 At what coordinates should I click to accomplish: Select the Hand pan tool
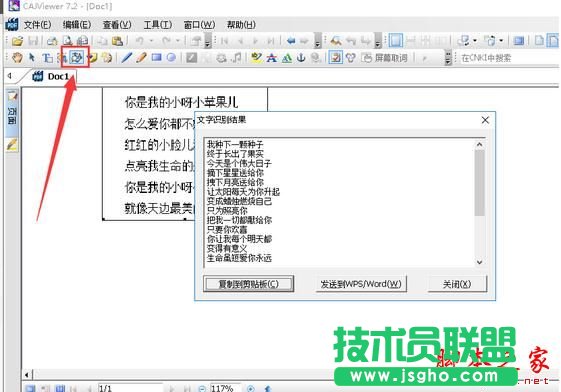tap(17, 57)
